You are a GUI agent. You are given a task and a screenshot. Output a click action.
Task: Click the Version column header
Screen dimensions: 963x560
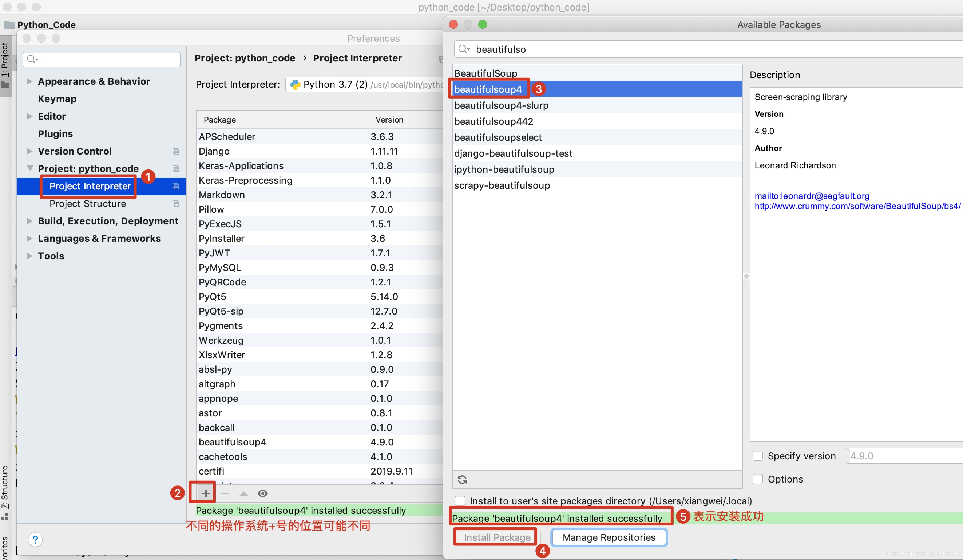click(405, 120)
